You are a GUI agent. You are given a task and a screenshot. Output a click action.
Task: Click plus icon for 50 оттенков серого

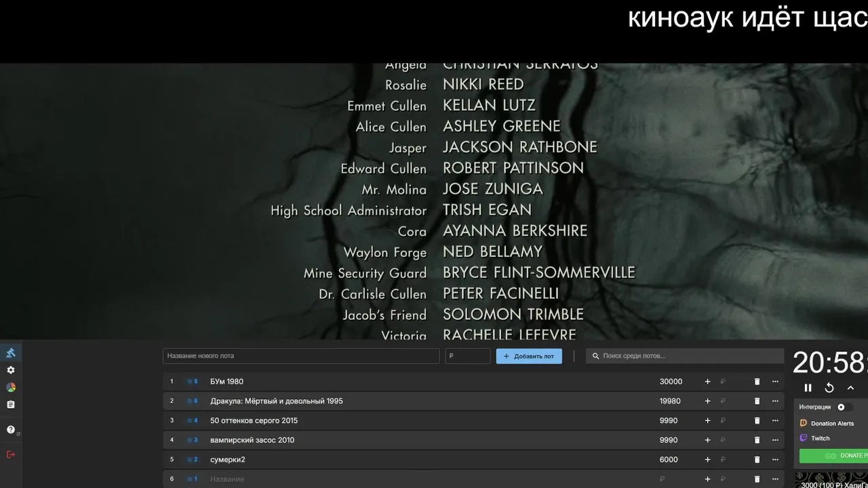pyautogui.click(x=707, y=421)
